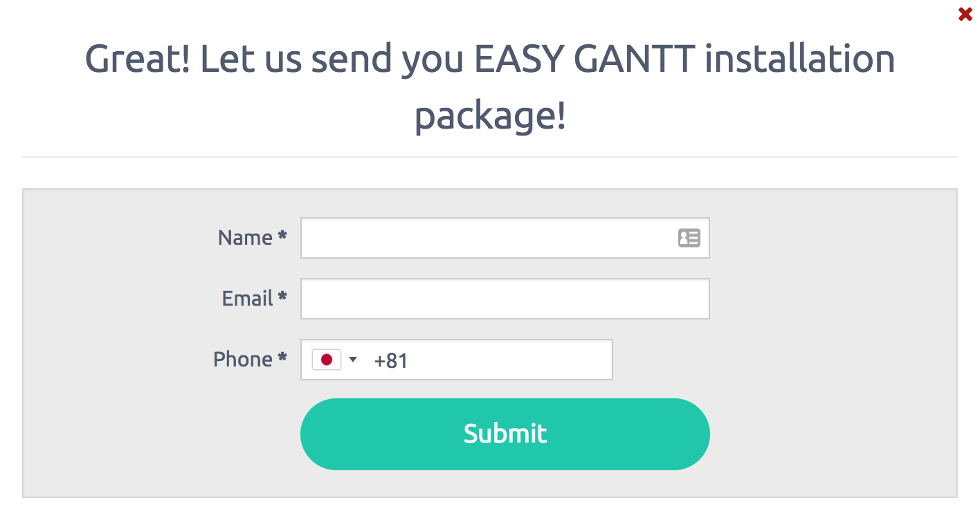Click the Email input field
Viewport: 980px width, 520px height.
click(x=505, y=298)
